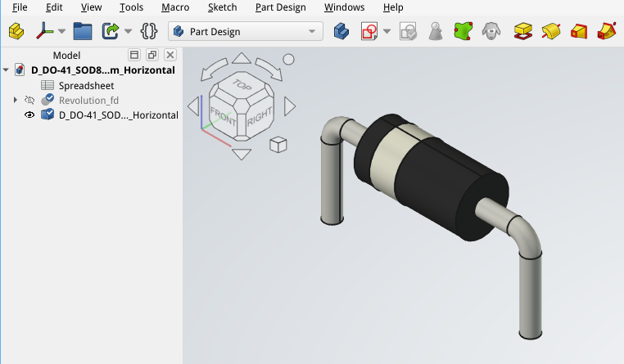Viewport: 624px width, 364px height.
Task: Click the white cathode band on diode
Action: [x=388, y=159]
